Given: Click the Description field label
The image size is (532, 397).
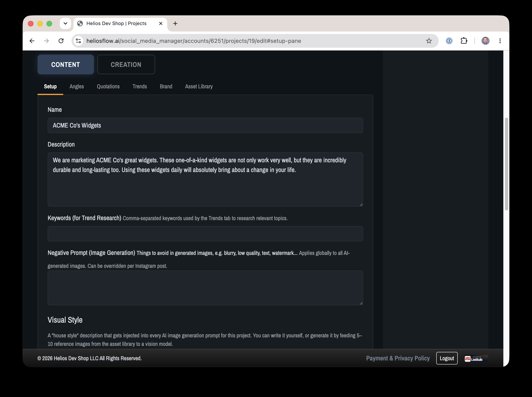Looking at the screenshot, I should (x=61, y=145).
